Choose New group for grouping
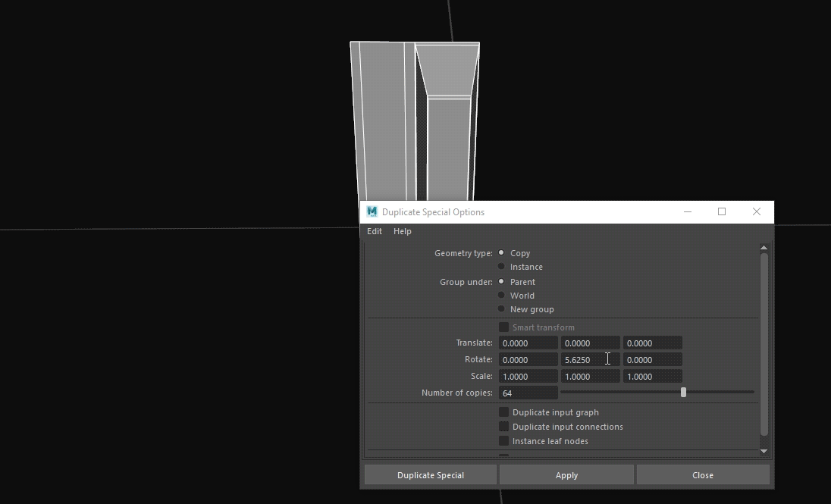 point(501,309)
